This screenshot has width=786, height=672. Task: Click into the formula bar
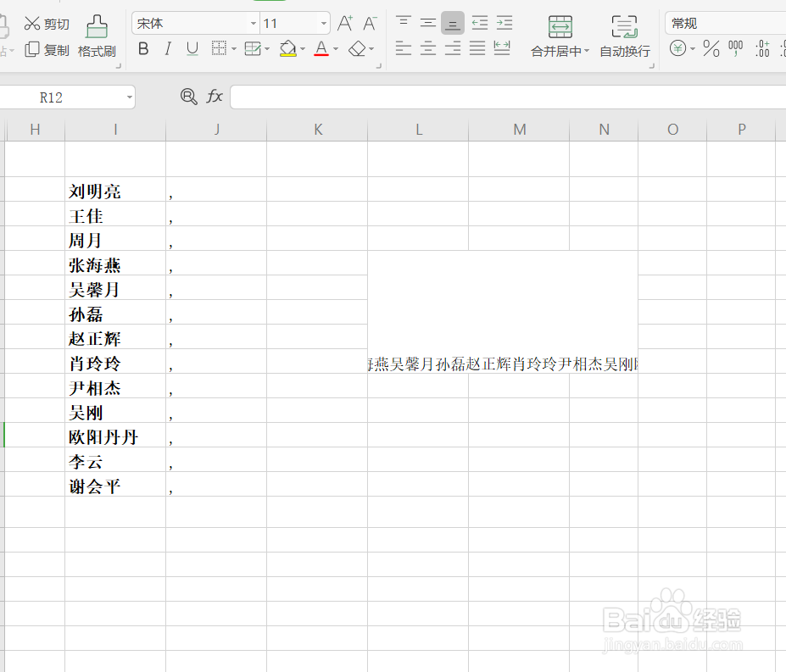(508, 97)
